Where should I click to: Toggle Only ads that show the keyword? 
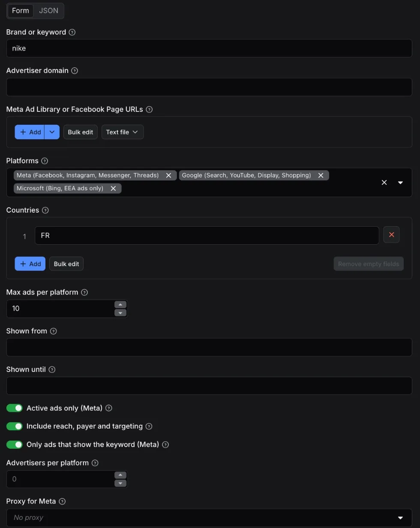(14, 444)
